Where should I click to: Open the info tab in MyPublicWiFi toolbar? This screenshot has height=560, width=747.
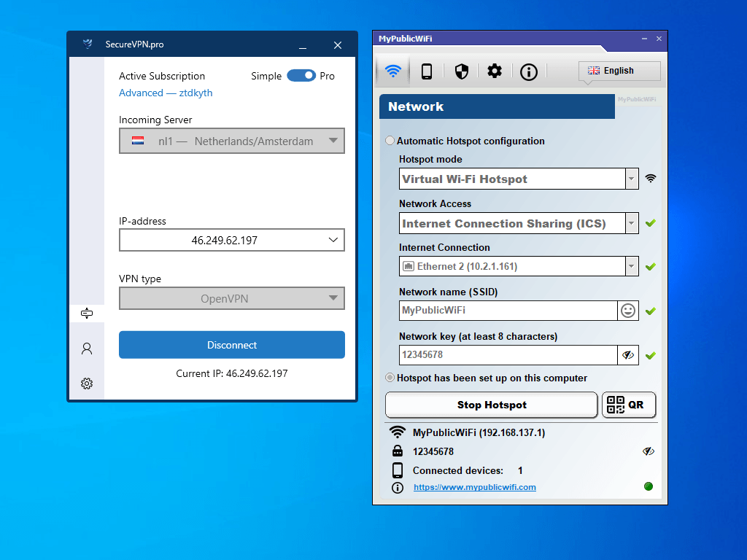click(528, 72)
